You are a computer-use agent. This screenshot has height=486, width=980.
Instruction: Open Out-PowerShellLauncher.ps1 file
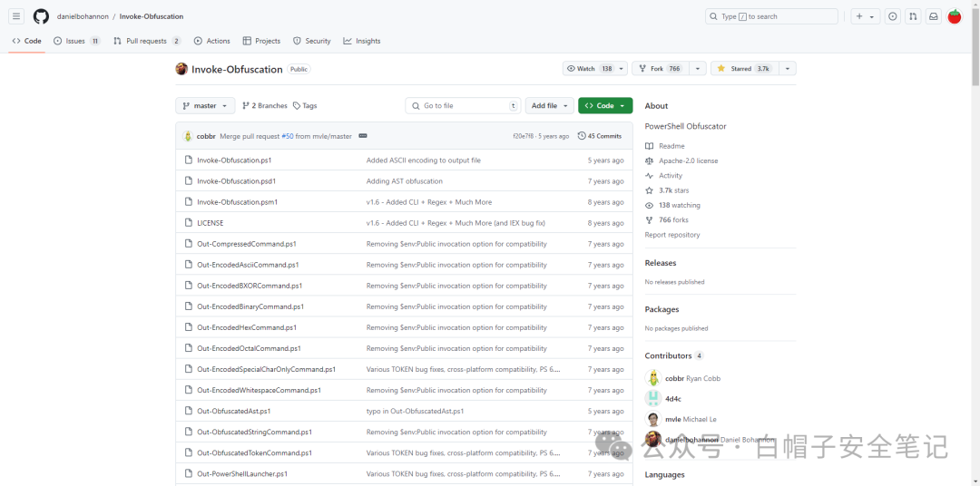pyautogui.click(x=242, y=473)
